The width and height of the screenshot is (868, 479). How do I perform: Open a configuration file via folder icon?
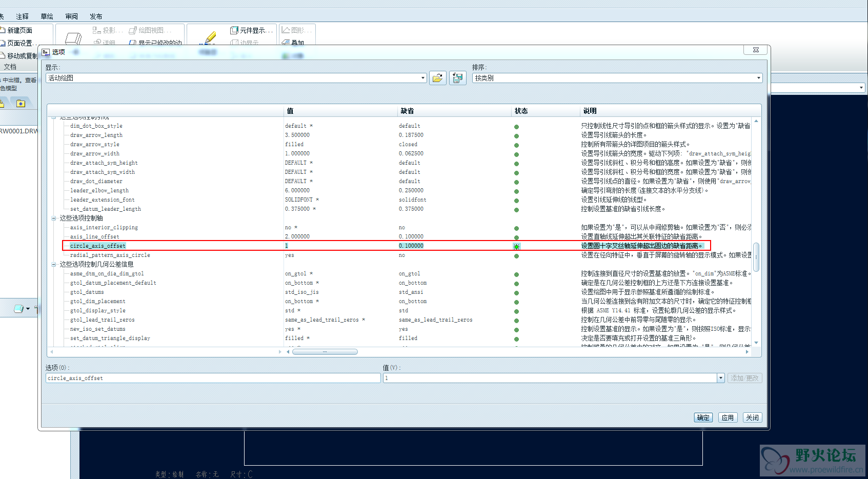pos(437,78)
